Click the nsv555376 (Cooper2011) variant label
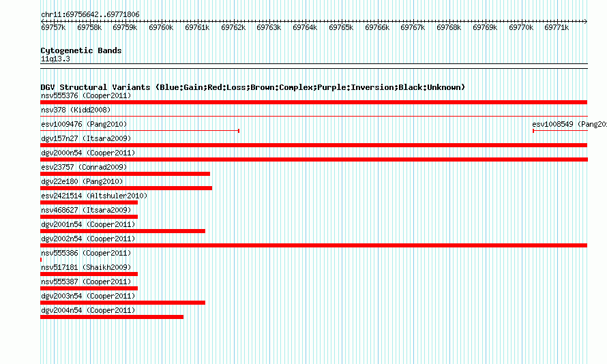 (x=86, y=95)
